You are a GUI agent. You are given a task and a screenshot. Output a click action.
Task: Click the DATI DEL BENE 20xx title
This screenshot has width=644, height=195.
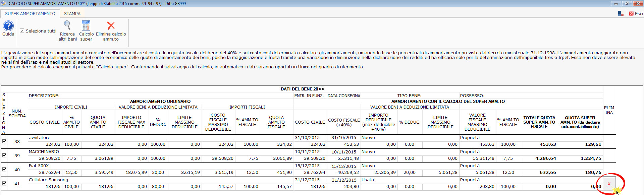pos(302,89)
